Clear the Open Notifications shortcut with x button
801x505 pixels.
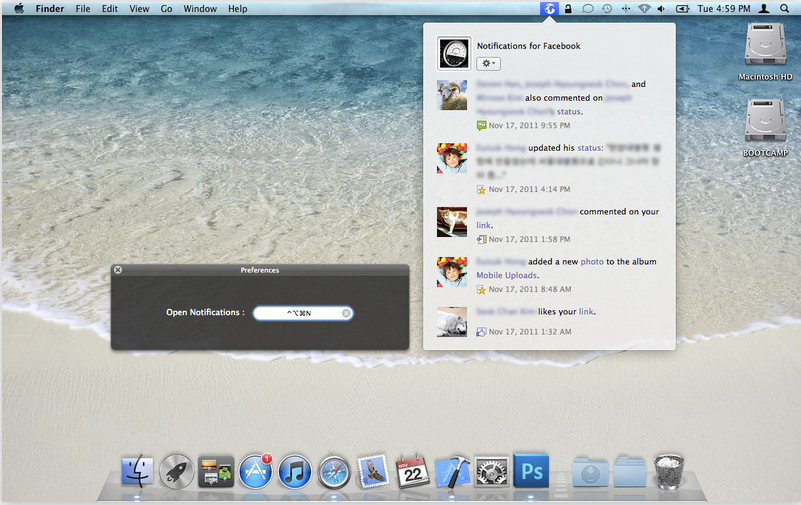346,313
